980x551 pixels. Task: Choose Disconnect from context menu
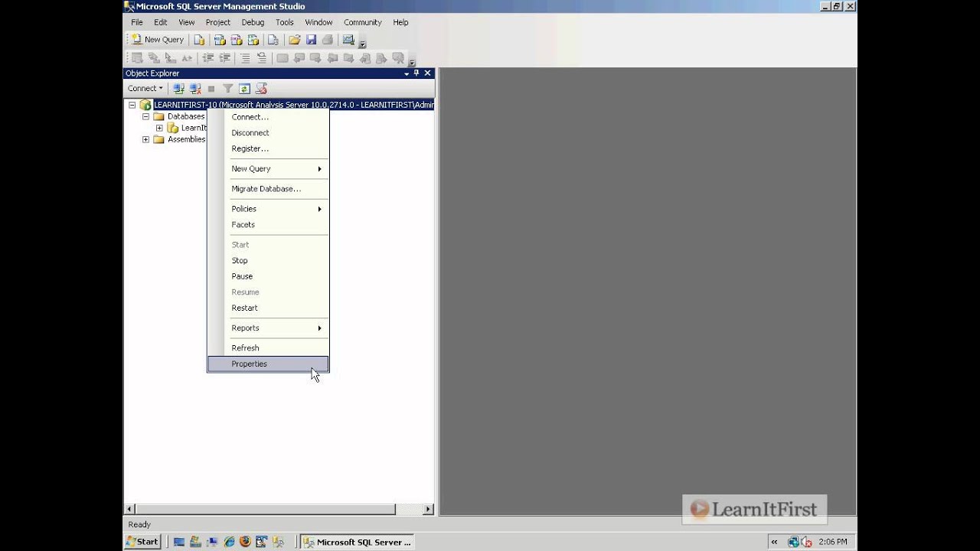click(268, 132)
